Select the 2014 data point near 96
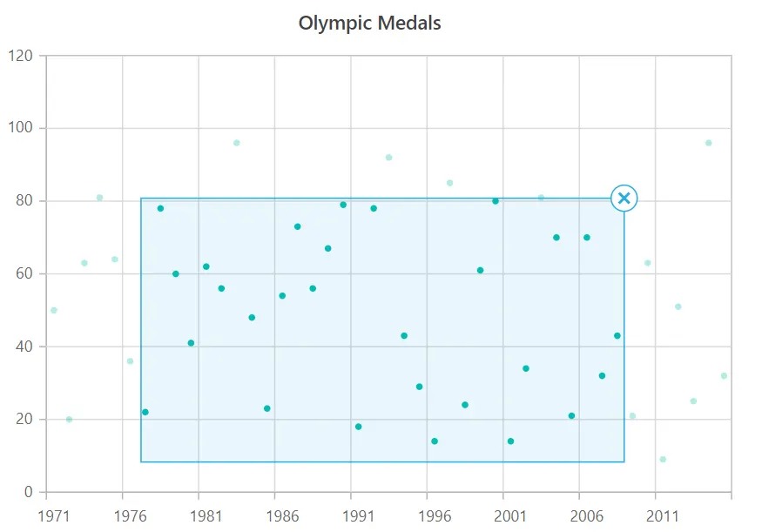Image resolution: width=762 pixels, height=532 pixels. pos(709,143)
